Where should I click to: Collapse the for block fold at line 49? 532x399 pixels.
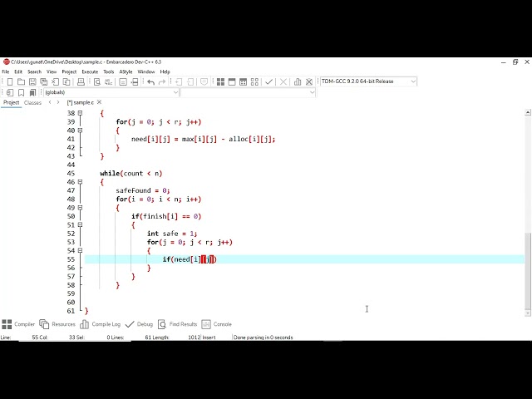coord(80,208)
